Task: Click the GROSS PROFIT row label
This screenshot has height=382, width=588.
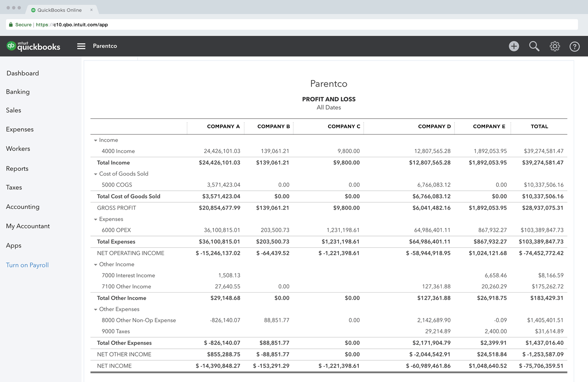Action: point(116,208)
